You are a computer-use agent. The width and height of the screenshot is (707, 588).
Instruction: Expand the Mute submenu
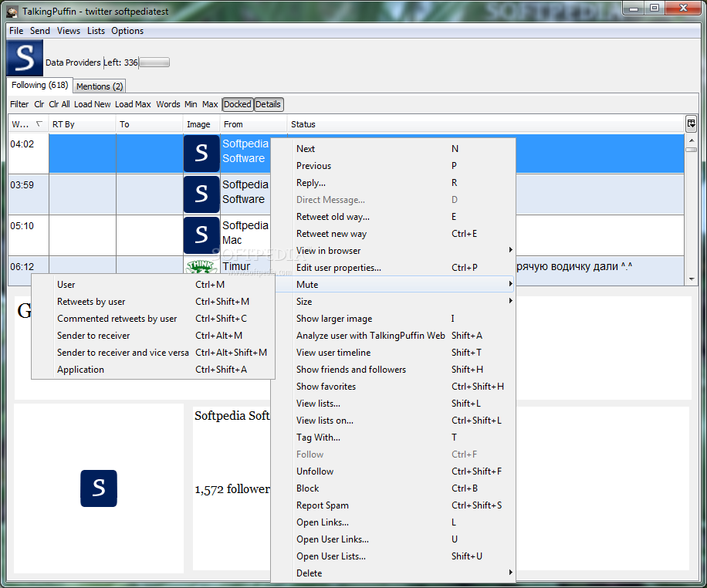tap(393, 285)
